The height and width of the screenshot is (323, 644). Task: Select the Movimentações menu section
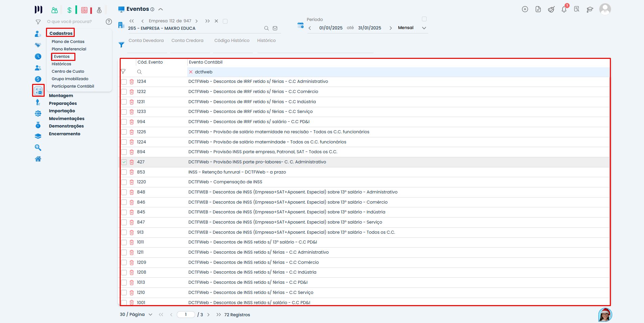pyautogui.click(x=67, y=119)
